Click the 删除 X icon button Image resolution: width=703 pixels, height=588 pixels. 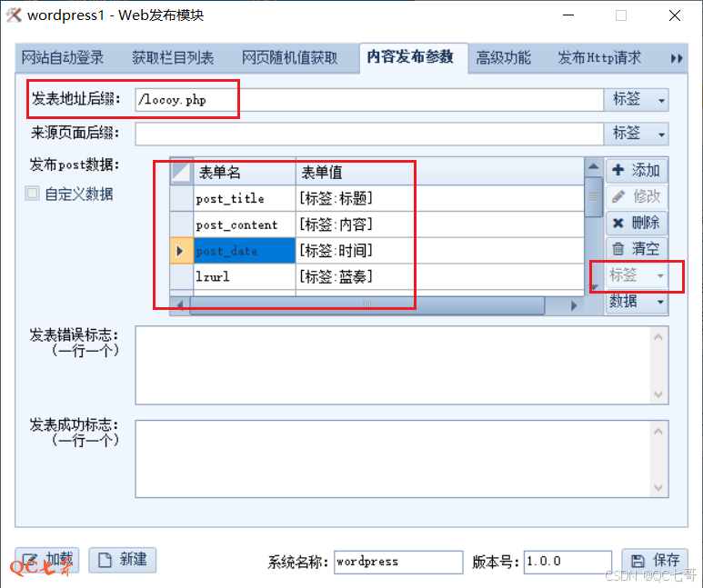(x=636, y=223)
